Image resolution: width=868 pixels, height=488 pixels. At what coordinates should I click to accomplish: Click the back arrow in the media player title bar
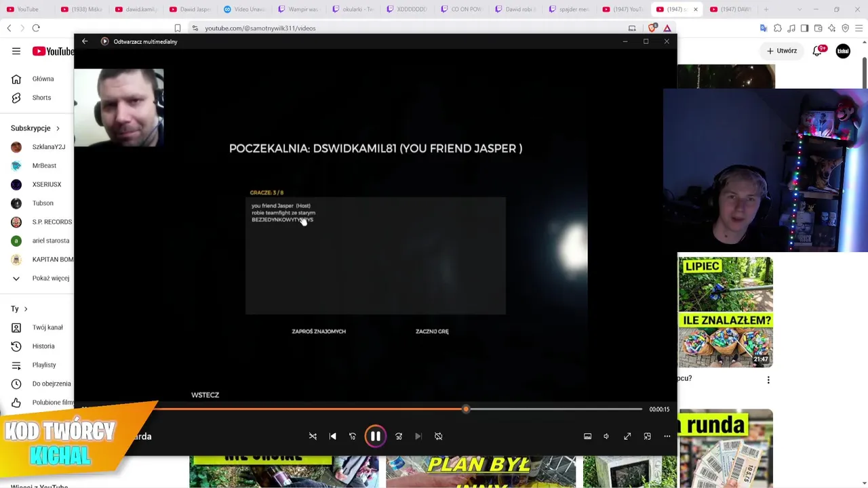click(85, 41)
